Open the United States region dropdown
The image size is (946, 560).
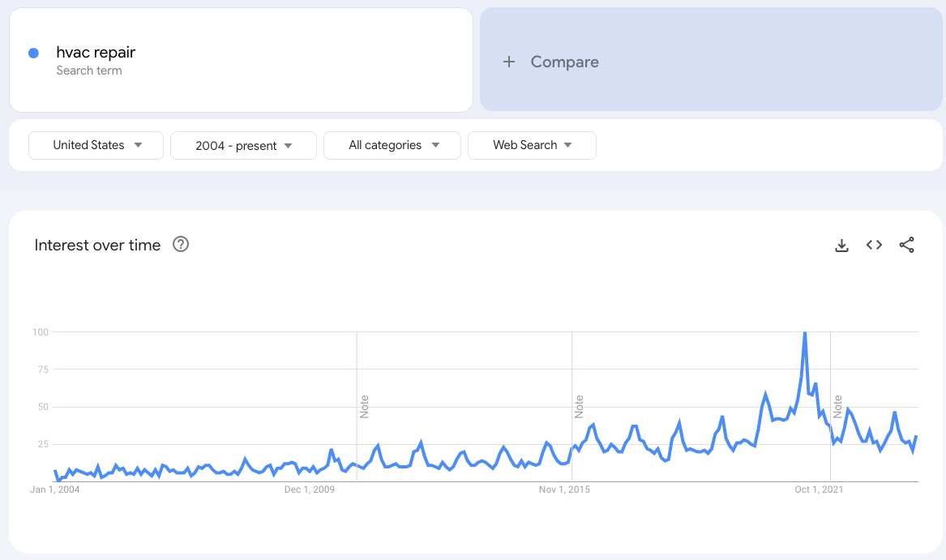coord(96,146)
